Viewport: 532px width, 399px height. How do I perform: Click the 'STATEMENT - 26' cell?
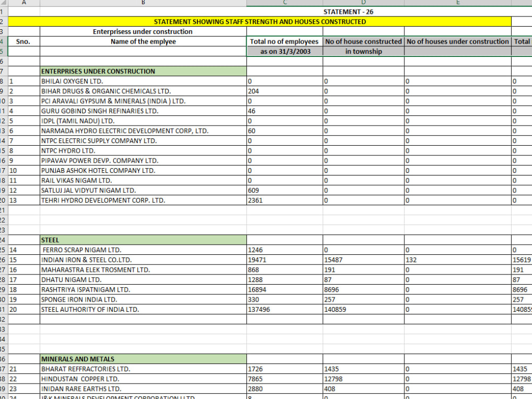tap(348, 12)
